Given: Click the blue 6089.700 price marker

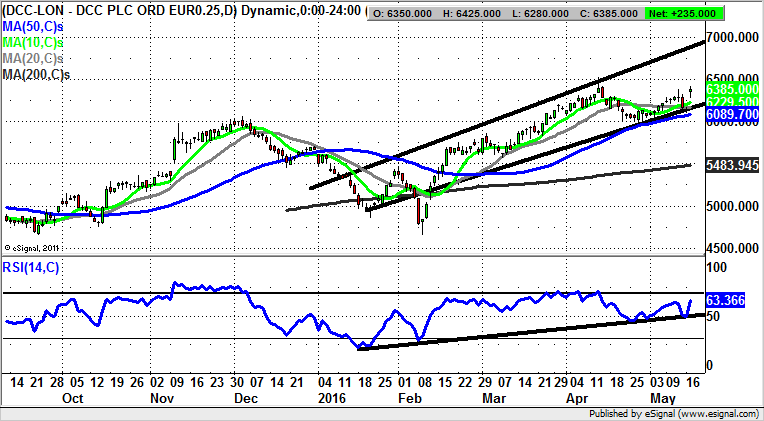Looking at the screenshot, I should point(729,115).
